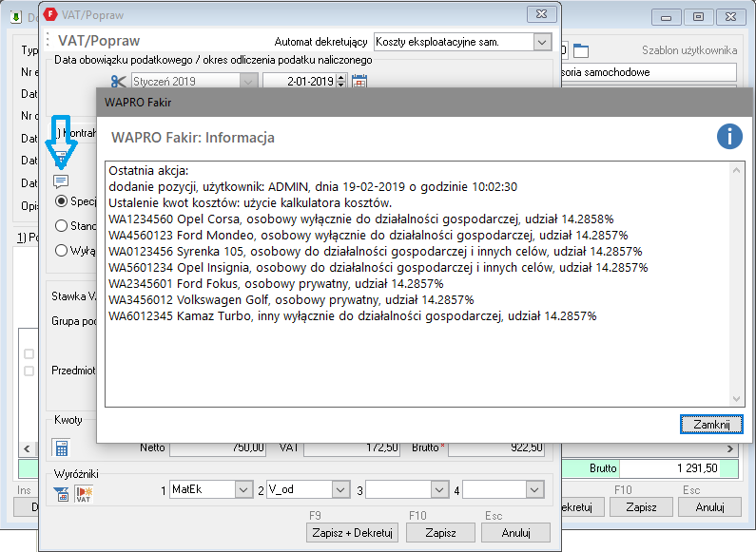Click the calendar-table icon in Wyróżniki
Image resolution: width=756 pixels, height=552 pixels.
61,494
